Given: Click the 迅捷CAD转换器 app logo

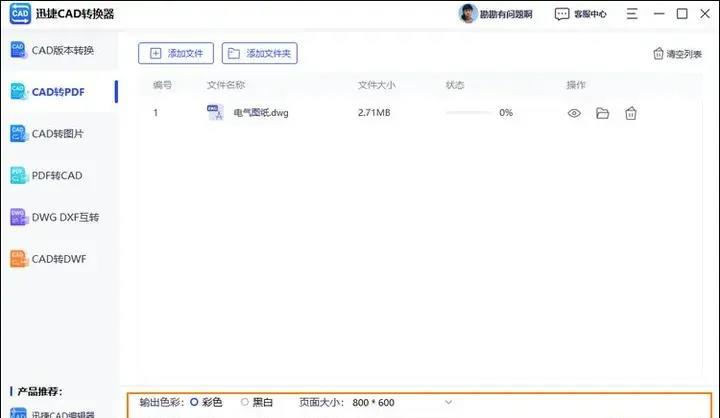Looking at the screenshot, I should tap(20, 13).
